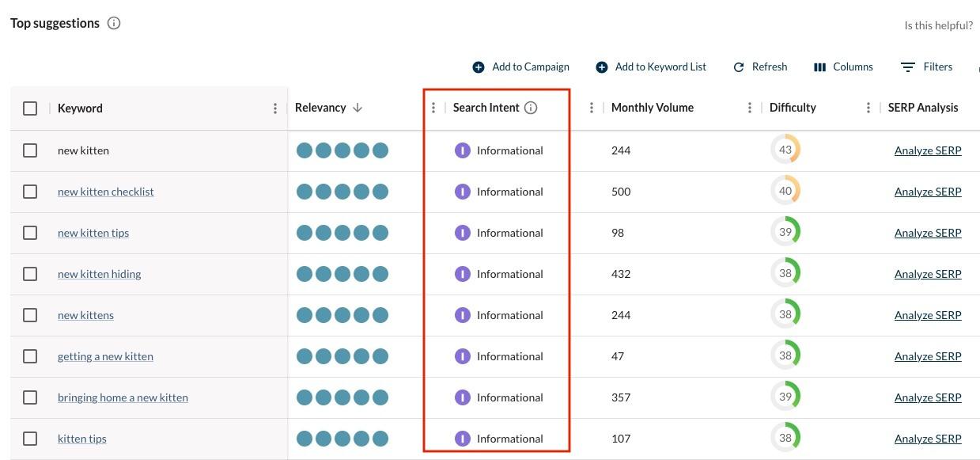Click the Top suggestions info icon
The image size is (980, 460).
coord(113,22)
